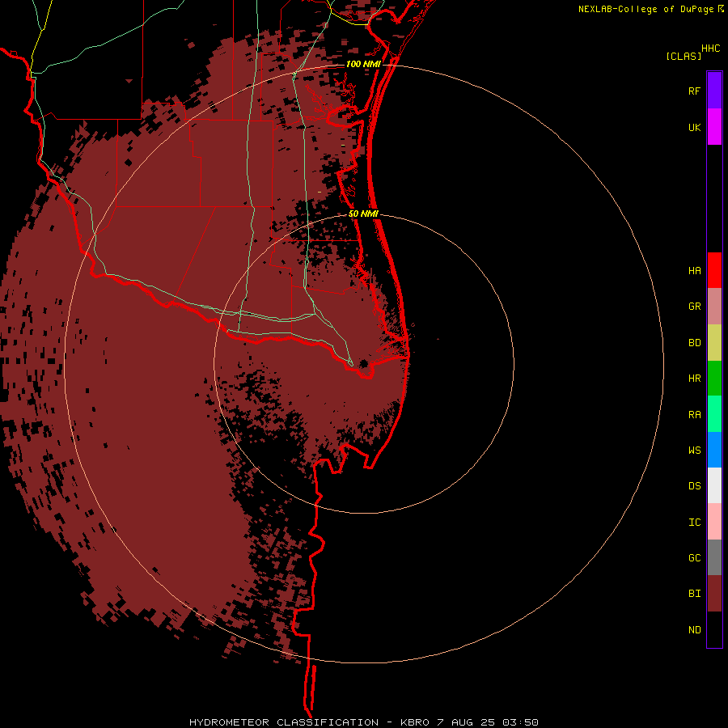Screen dimensions: 728x728
Task: Click the HR green legend swatch
Action: coord(714,379)
